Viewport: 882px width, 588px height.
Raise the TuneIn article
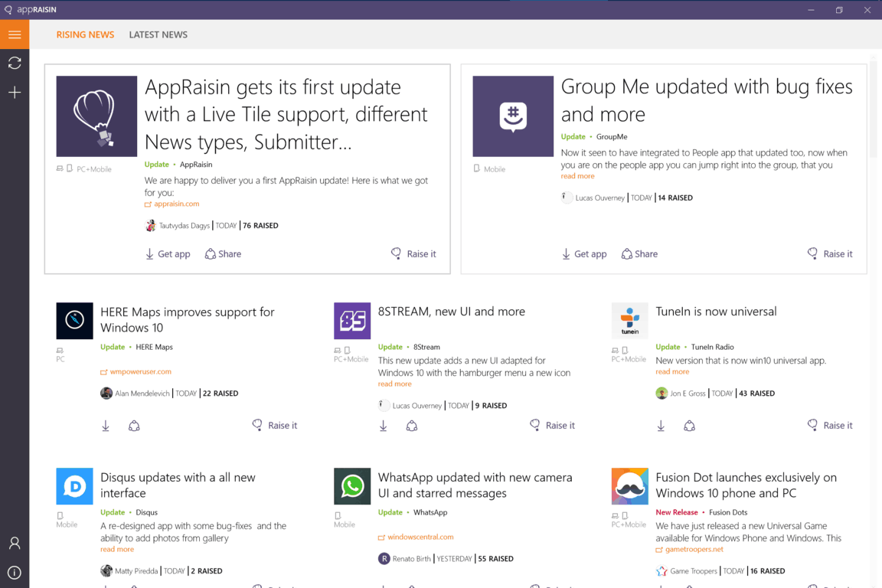click(x=830, y=426)
